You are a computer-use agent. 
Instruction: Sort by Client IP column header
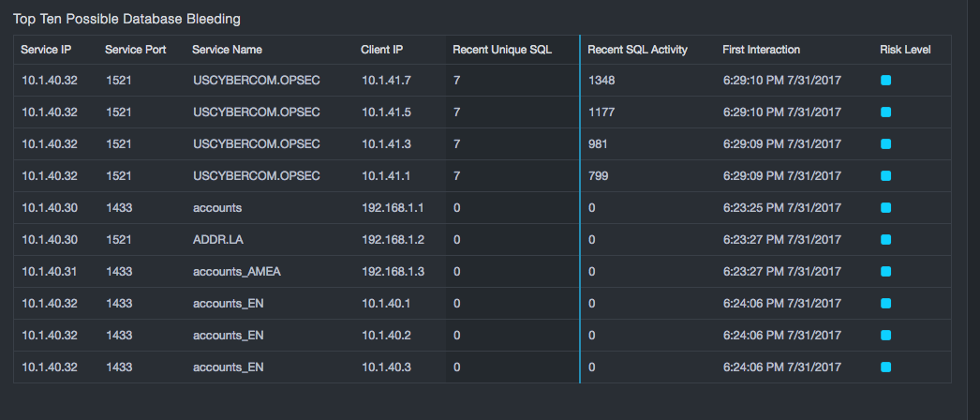[381, 50]
